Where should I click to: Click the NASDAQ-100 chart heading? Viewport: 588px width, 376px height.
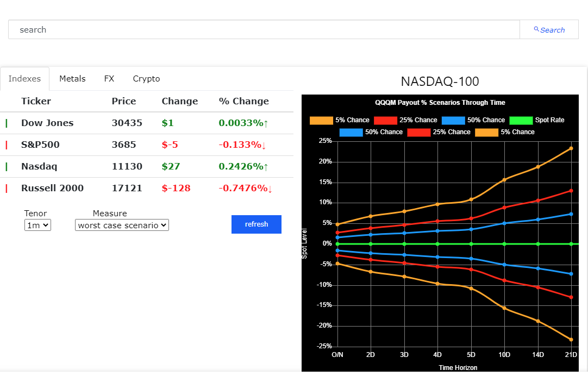(440, 82)
